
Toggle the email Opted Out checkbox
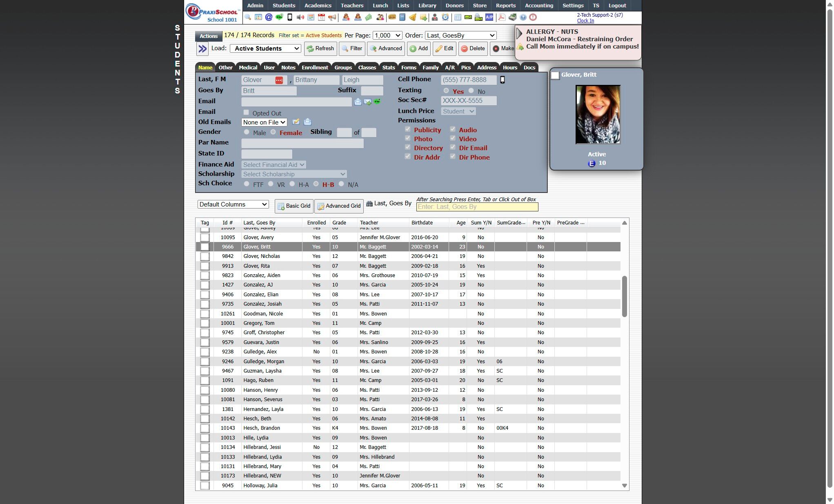[246, 113]
